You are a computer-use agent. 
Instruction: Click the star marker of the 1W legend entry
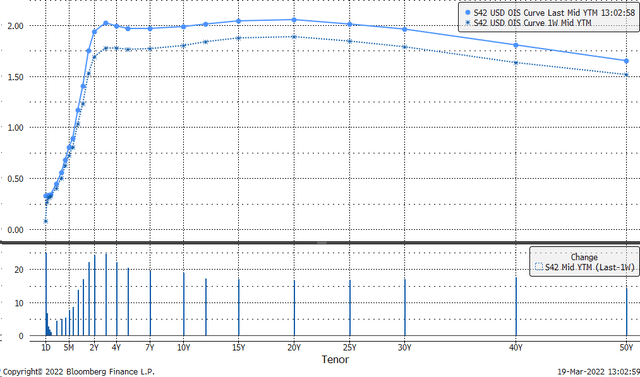(468, 23)
